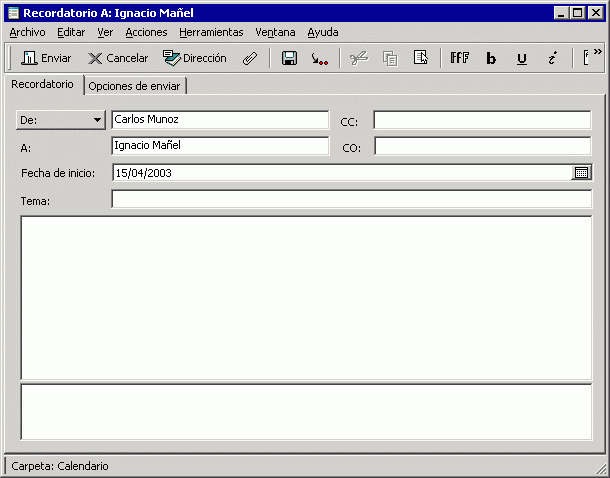Click the Enviar send button

point(46,58)
